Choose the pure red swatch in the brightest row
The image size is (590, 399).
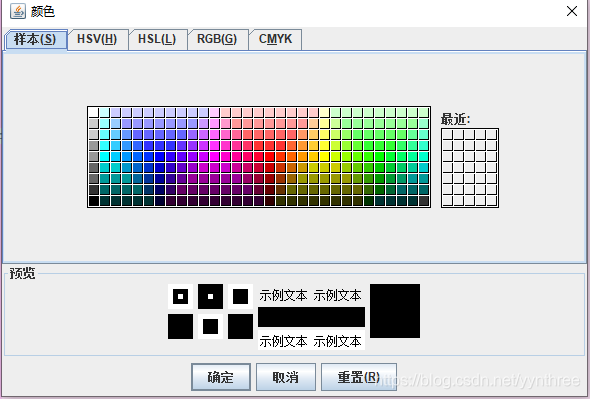270,156
